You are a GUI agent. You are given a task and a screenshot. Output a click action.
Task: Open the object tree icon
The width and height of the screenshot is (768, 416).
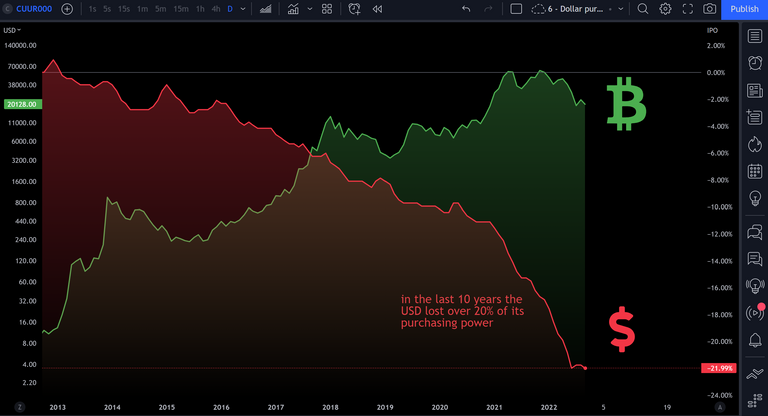[755, 401]
